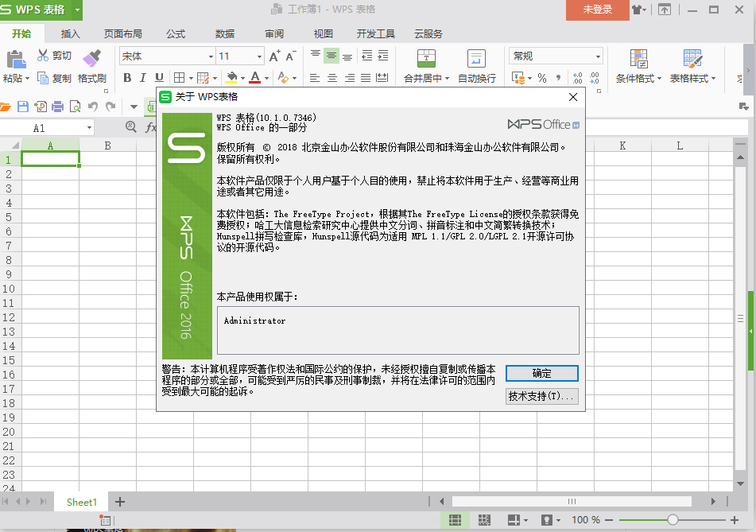The image size is (756, 532).
Task: Open the WPS 表格 application menu arrow
Action: pyautogui.click(x=77, y=10)
